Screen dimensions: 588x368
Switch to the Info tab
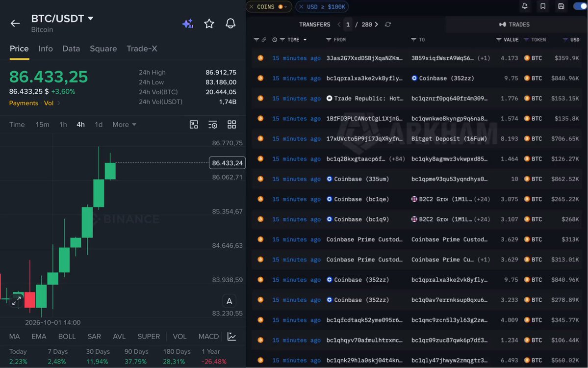(x=46, y=49)
